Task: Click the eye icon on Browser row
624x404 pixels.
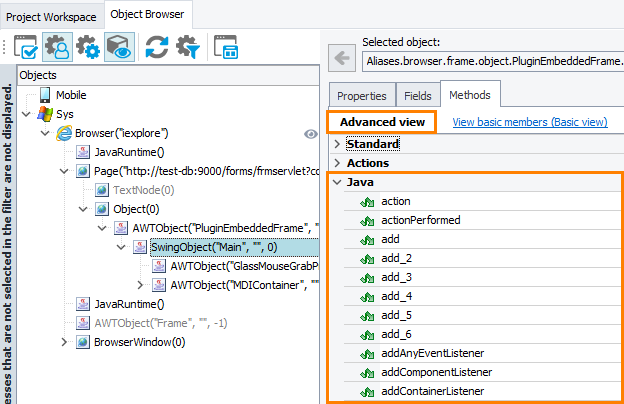Action: (x=310, y=133)
